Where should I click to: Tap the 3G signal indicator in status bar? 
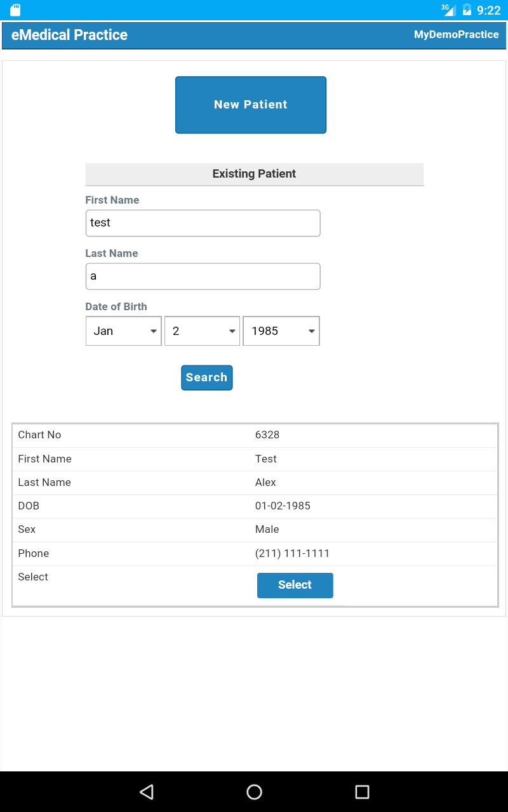(x=448, y=10)
